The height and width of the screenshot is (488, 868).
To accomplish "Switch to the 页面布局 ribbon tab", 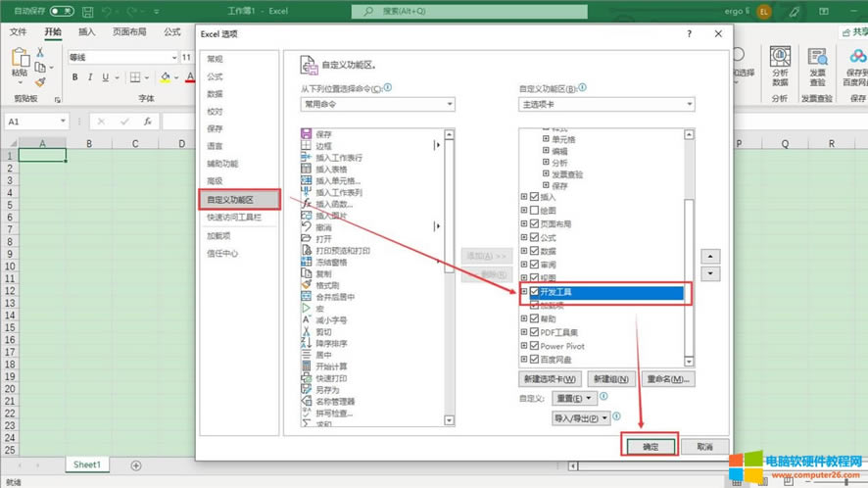I will 129,32.
